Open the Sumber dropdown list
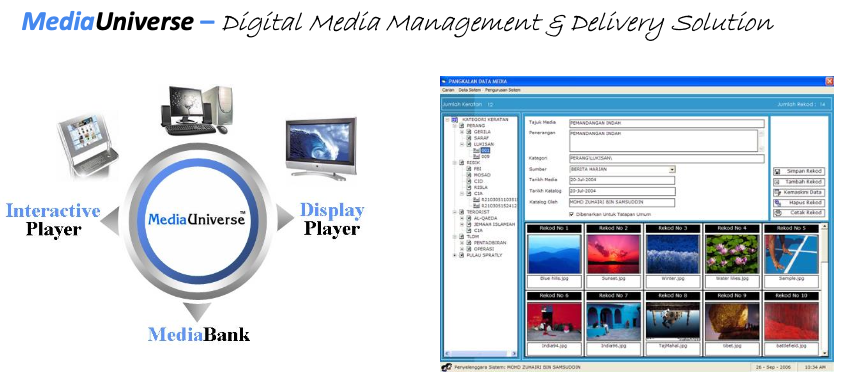Screen dimensions: 841x378 pyautogui.click(x=672, y=169)
